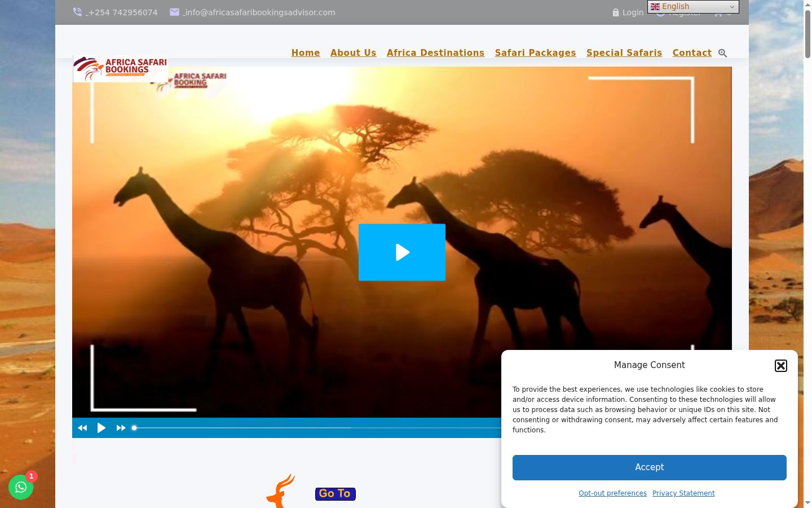
Task: Open the Privacy Statement link
Action: [x=683, y=493]
